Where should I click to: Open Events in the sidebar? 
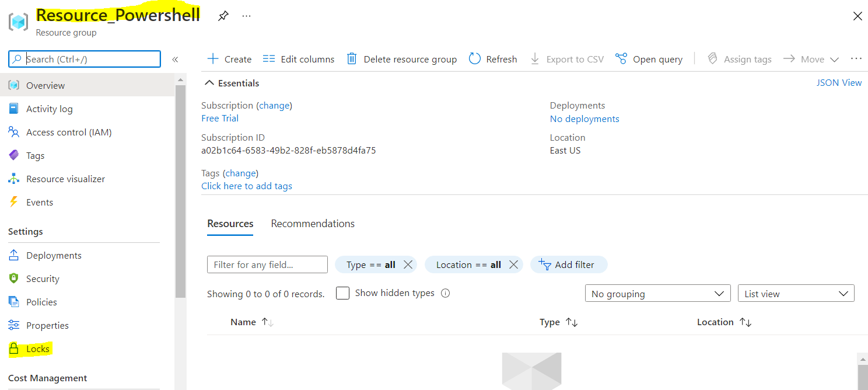point(87,202)
